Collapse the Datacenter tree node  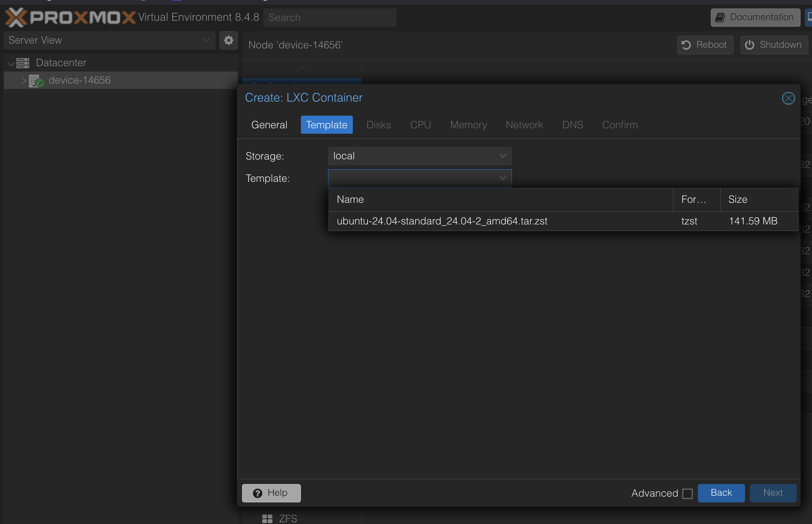point(11,63)
